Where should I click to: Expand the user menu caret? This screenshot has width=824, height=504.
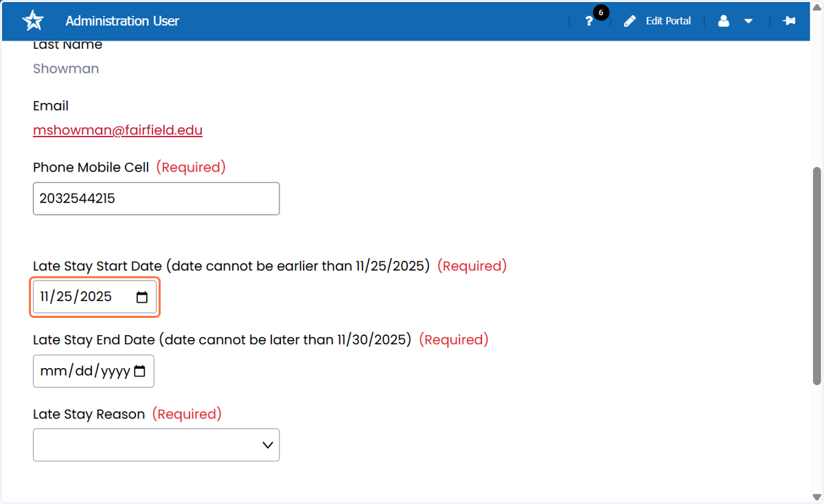748,21
